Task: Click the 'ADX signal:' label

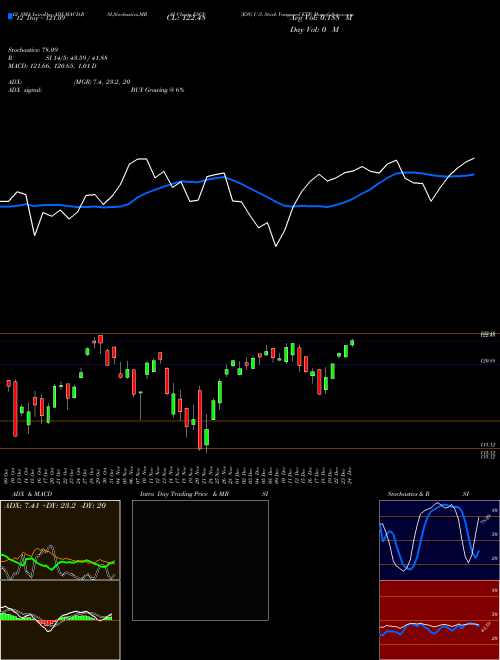Action: (25, 90)
